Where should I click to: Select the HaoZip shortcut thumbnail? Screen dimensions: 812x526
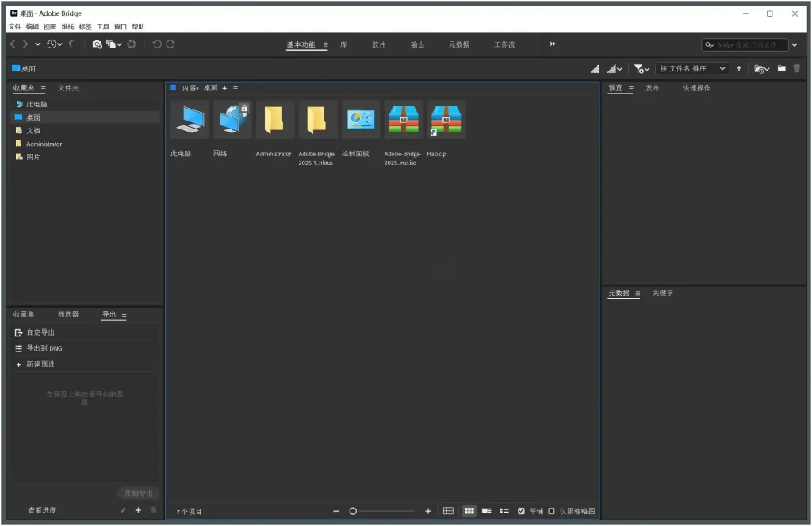click(x=446, y=120)
